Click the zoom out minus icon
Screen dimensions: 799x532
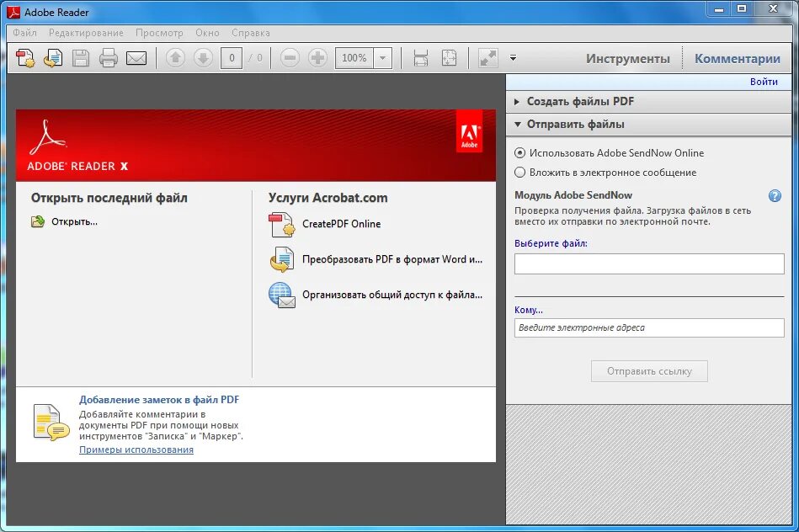point(290,58)
